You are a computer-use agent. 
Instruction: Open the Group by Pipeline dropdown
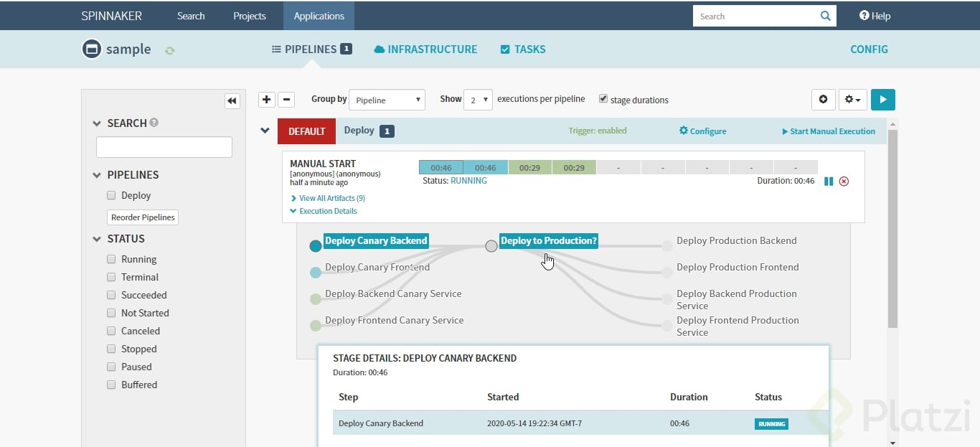click(387, 100)
